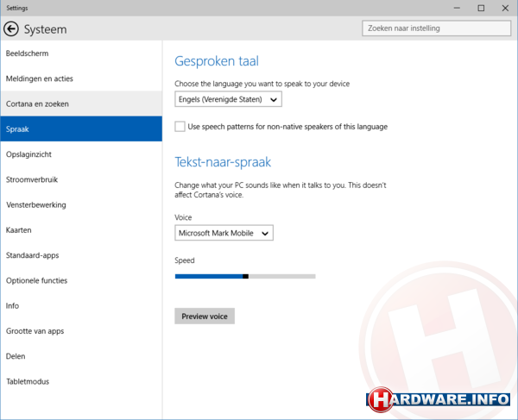Expand the Voice dropdown Microsoft Mark Mobile
518x420 pixels.
pos(224,233)
